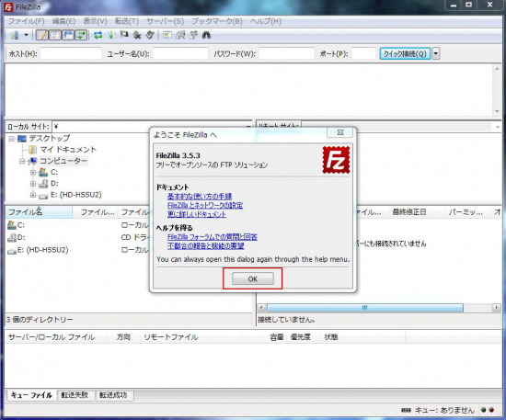Focus the パスワード(W) input field
Image resolution: width=506 pixels, height=420 pixels.
coord(286,53)
